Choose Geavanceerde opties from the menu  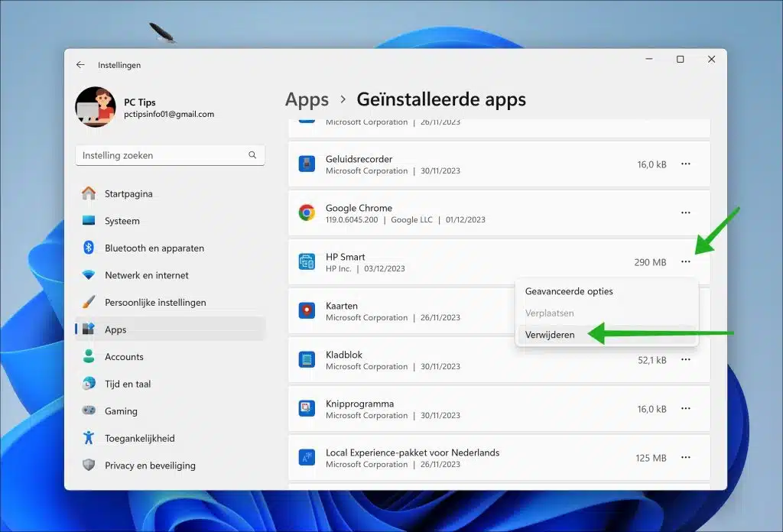[568, 291]
